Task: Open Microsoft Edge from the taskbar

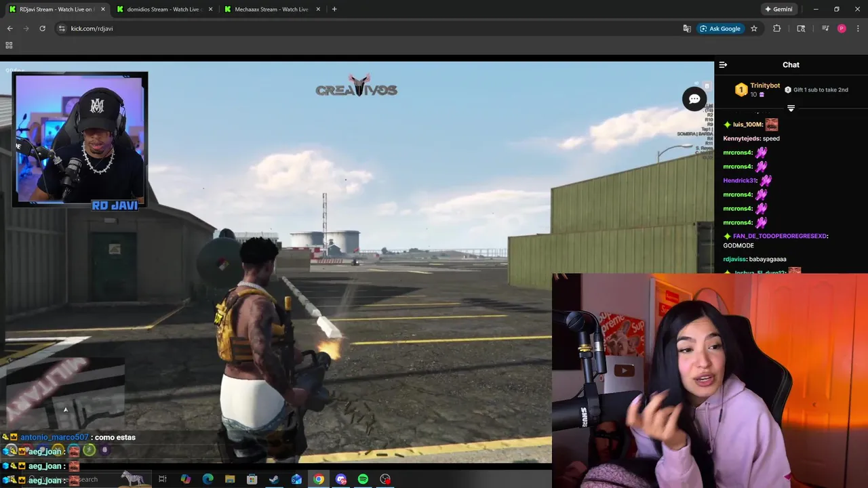Action: [x=208, y=479]
